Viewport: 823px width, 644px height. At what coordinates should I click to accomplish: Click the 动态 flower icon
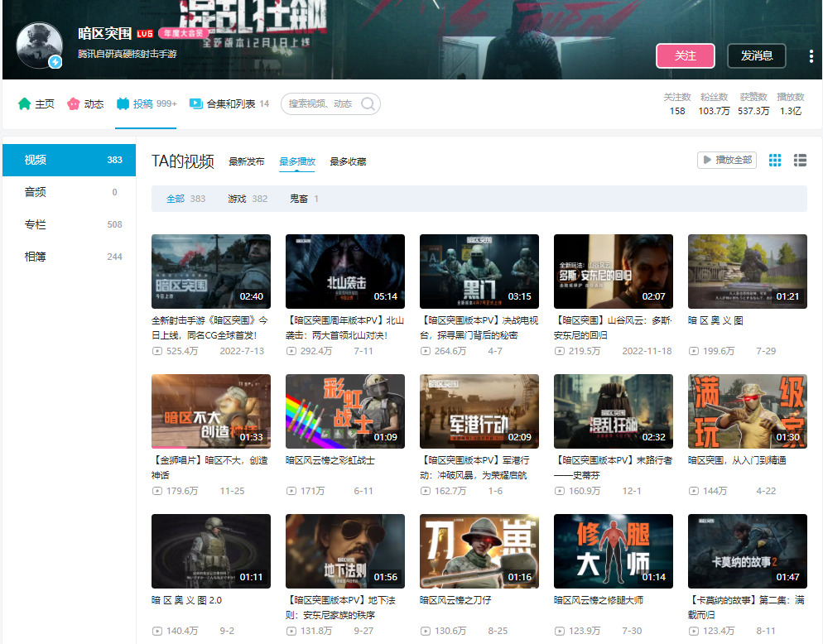74,104
